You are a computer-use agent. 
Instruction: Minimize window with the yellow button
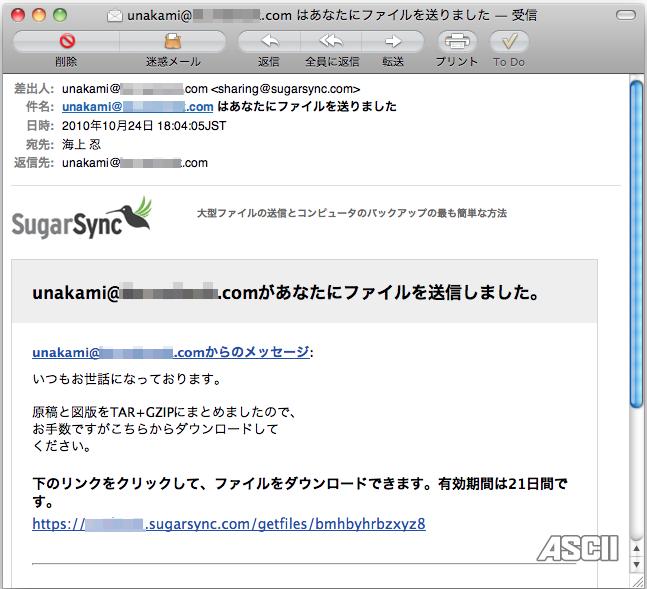(39, 15)
